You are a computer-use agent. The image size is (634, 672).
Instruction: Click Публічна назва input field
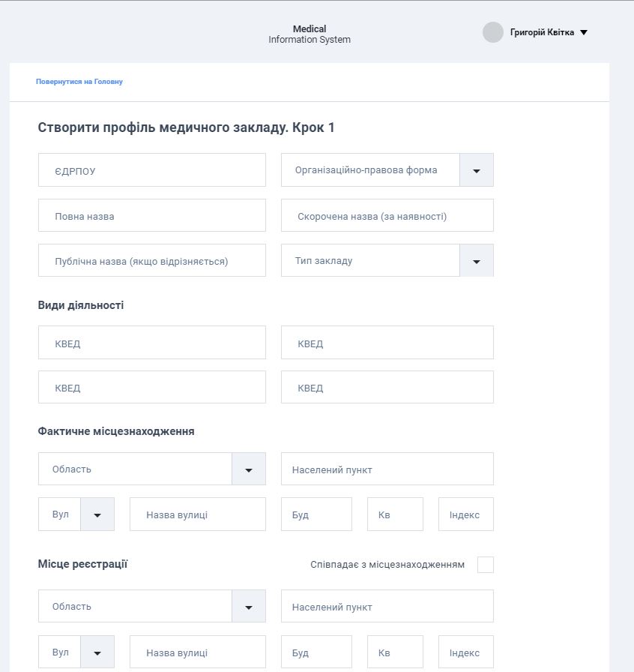[152, 260]
